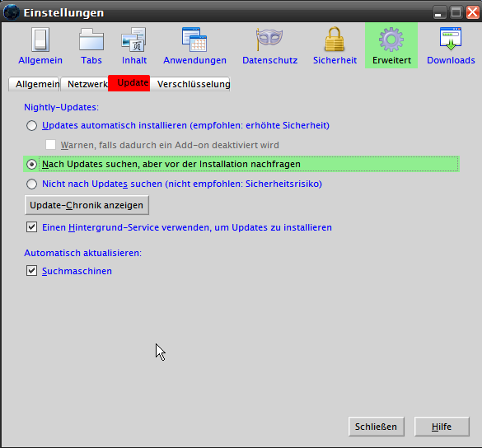The image size is (482, 448).
Task: Uncheck the Suchmaschinen checkbox
Action: click(31, 271)
